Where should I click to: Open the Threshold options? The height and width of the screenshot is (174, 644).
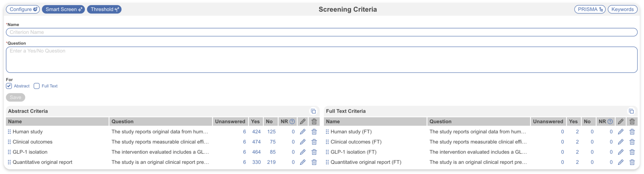(104, 9)
